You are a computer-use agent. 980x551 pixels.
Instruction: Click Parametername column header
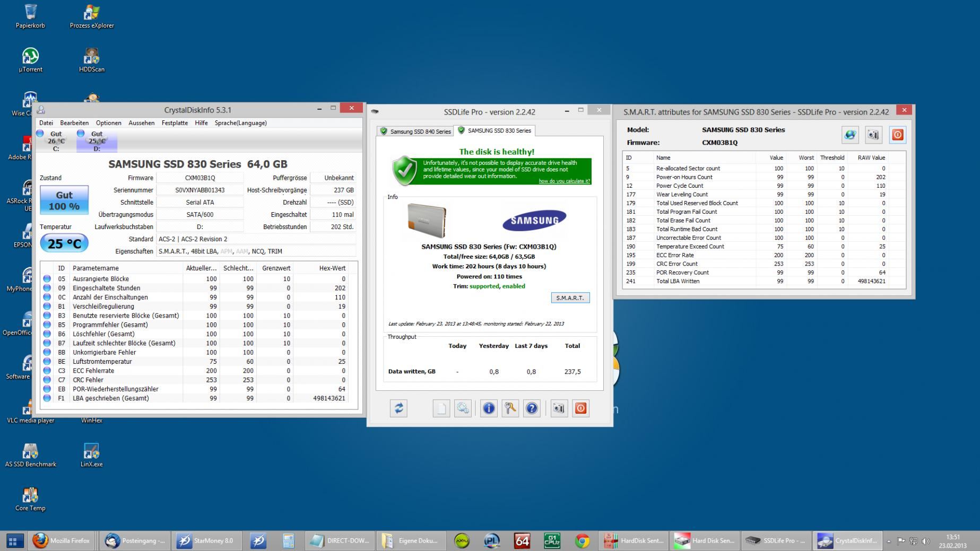[127, 268]
